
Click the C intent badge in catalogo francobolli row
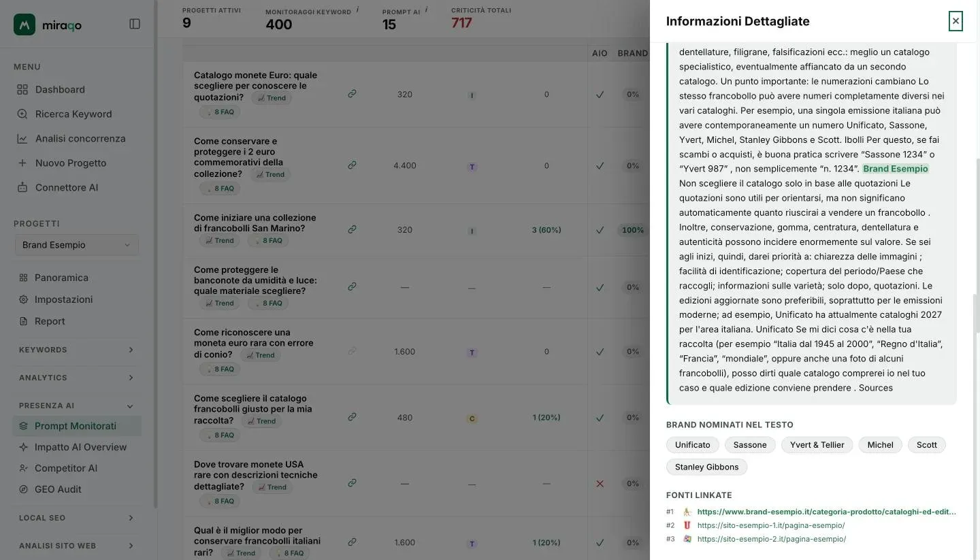pyautogui.click(x=472, y=418)
